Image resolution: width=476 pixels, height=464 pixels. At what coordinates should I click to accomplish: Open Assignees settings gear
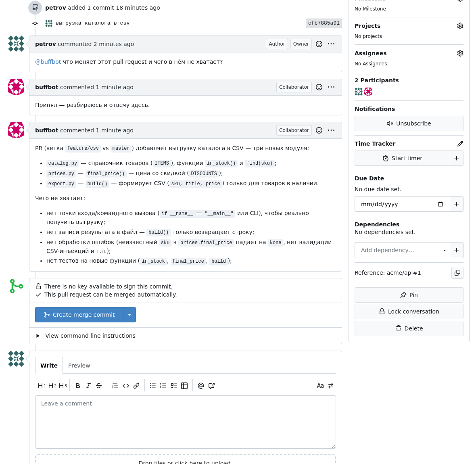pos(460,53)
